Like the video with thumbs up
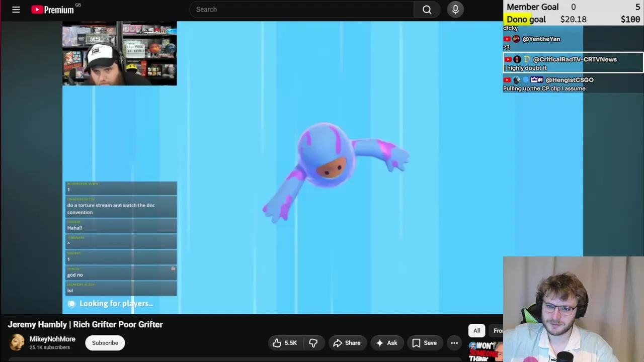 284,343
